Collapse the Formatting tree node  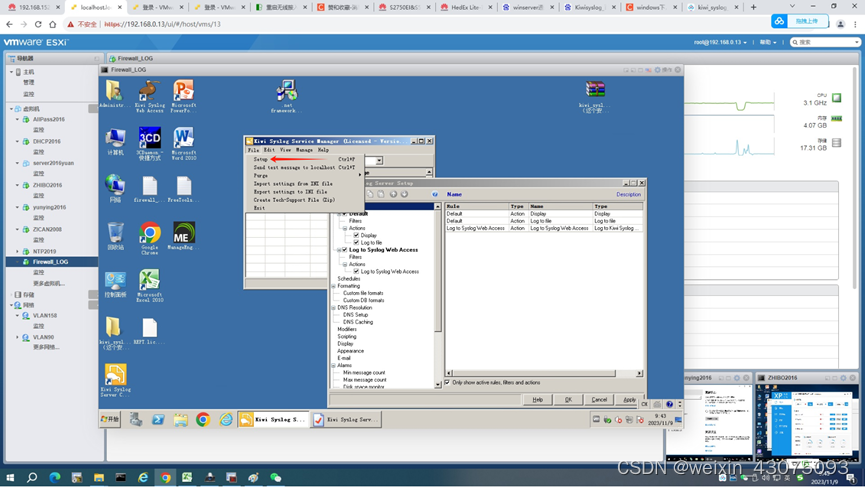coord(334,286)
